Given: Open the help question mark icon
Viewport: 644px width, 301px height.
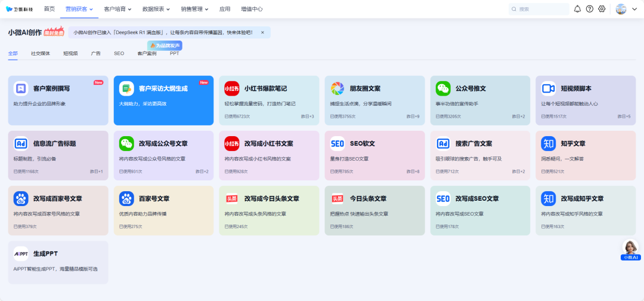Looking at the screenshot, I should [590, 9].
